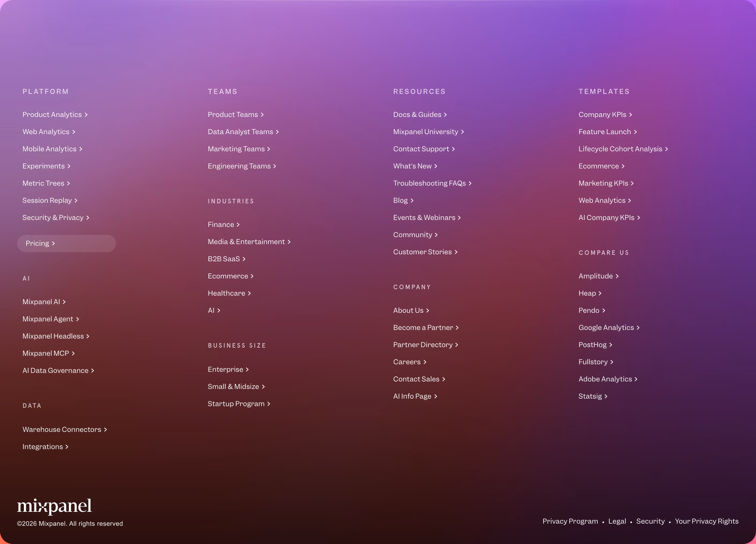The image size is (756, 544).
Task: Open Mixpanel AI link
Action: tap(44, 302)
